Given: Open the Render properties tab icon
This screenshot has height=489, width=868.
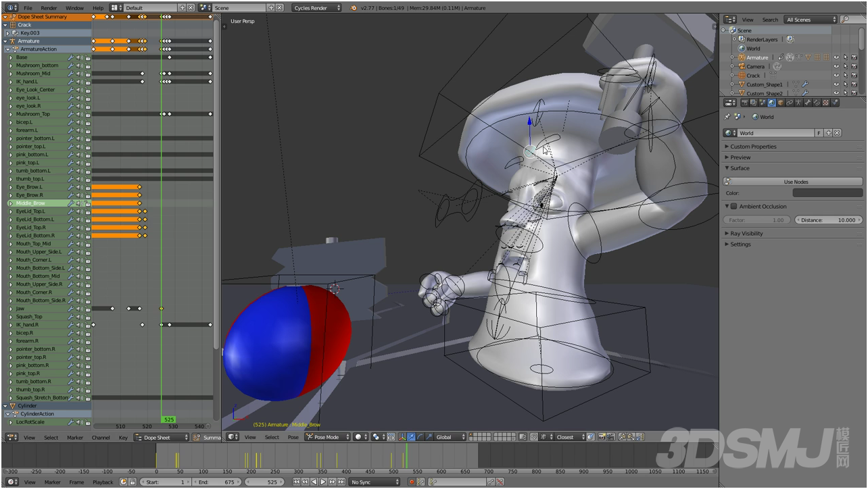Looking at the screenshot, I should coord(745,103).
